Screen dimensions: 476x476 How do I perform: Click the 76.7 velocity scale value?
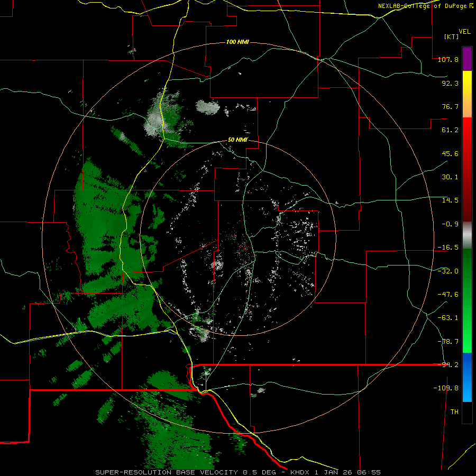point(450,106)
